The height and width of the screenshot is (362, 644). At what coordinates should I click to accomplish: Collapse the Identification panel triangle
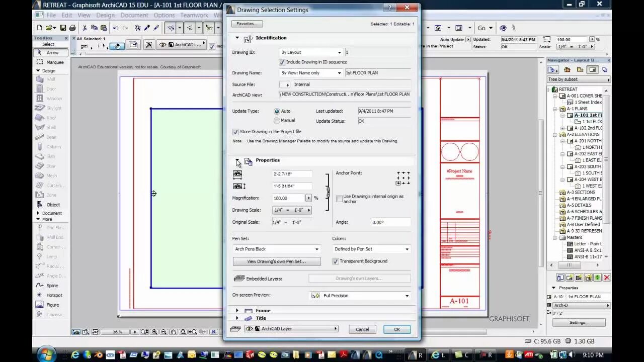[x=237, y=38]
